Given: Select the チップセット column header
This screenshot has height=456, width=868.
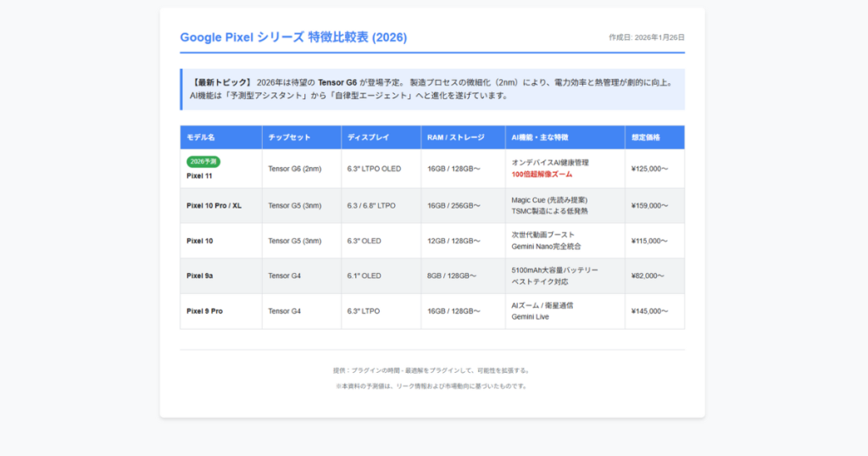Looking at the screenshot, I should (289, 136).
